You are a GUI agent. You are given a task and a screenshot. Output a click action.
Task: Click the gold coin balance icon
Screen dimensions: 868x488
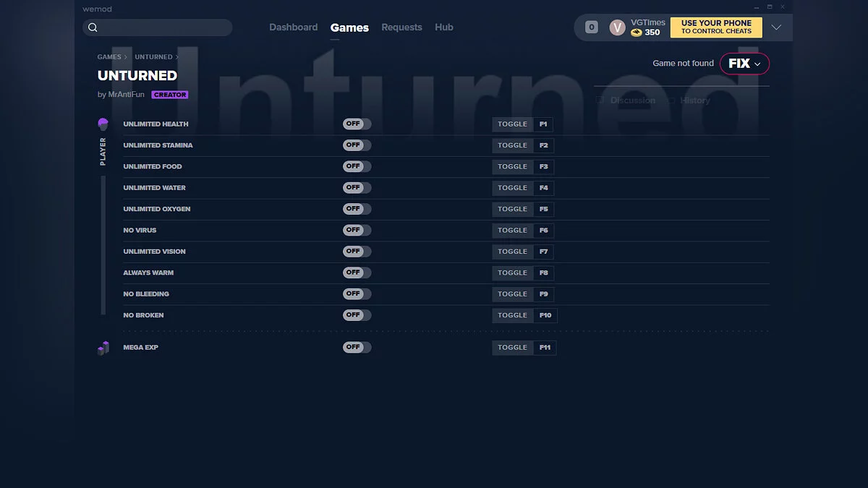tap(637, 33)
